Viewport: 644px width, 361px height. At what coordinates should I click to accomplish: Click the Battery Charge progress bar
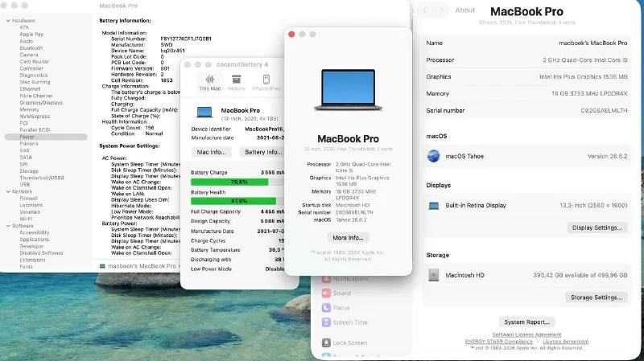click(x=237, y=182)
